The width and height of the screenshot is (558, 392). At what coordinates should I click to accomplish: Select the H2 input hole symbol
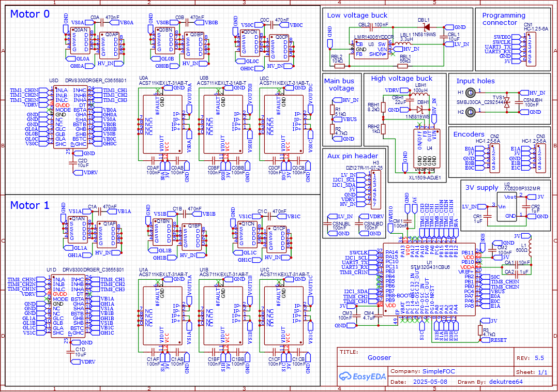471,112
